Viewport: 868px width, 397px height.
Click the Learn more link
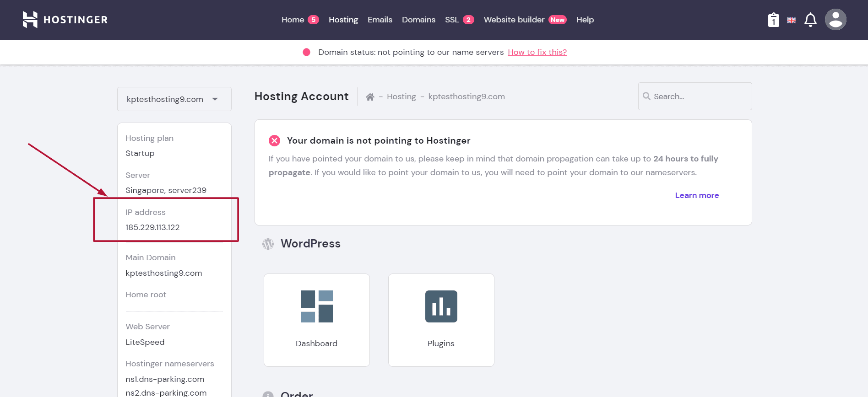tap(697, 195)
